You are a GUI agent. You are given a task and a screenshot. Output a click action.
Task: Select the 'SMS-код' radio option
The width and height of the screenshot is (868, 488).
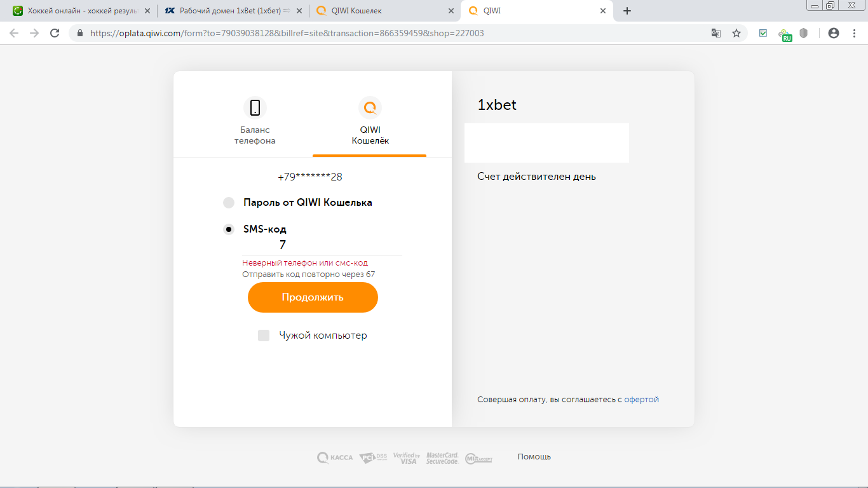(229, 229)
